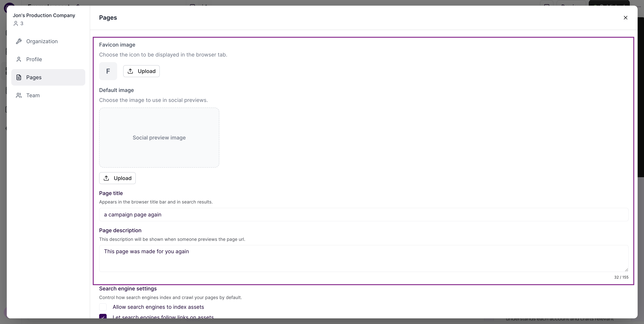The width and height of the screenshot is (644, 324).
Task: Open the Organization settings section
Action: 48,41
